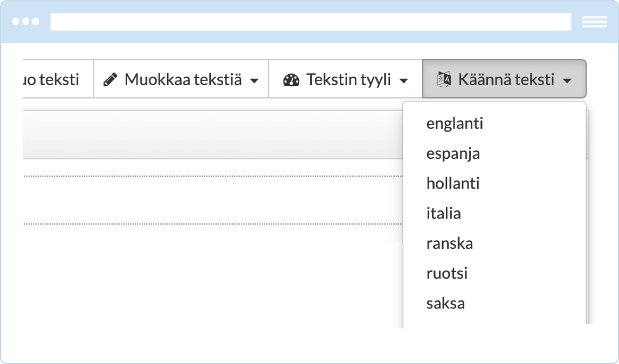Select espanja from translation list
Screen dimensions: 619x364
coord(453,153)
